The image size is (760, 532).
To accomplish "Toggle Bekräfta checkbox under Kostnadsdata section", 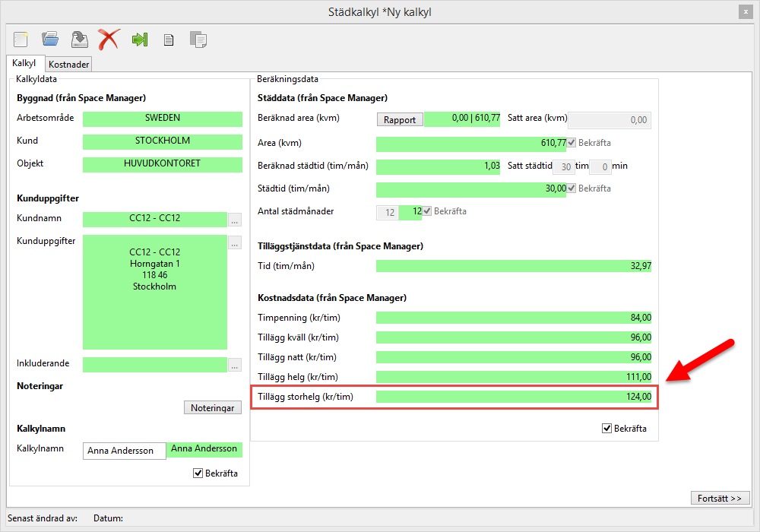I will pyautogui.click(x=606, y=429).
